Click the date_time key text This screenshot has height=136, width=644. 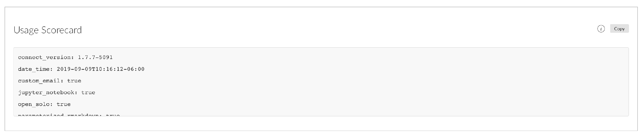(x=34, y=69)
